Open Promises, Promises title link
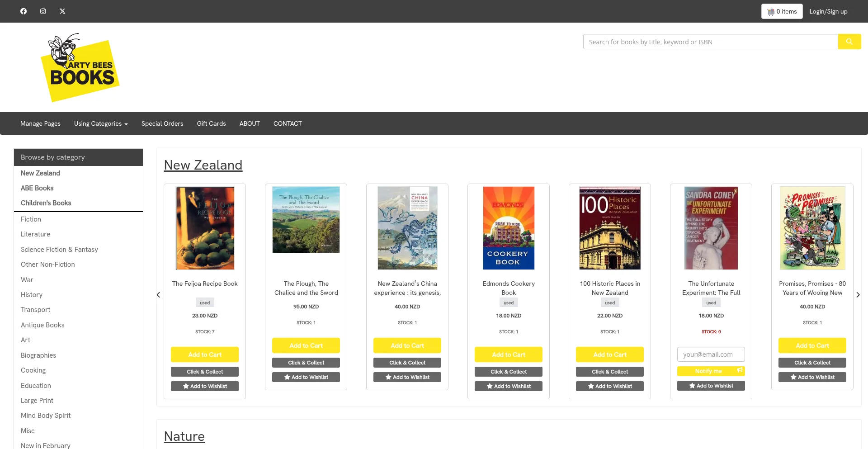 [x=812, y=288]
